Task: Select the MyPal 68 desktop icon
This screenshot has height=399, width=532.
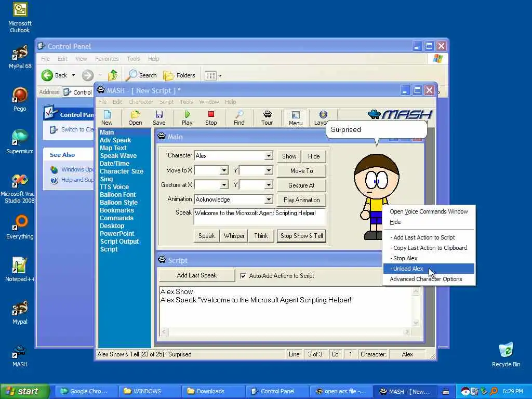Action: [x=20, y=57]
